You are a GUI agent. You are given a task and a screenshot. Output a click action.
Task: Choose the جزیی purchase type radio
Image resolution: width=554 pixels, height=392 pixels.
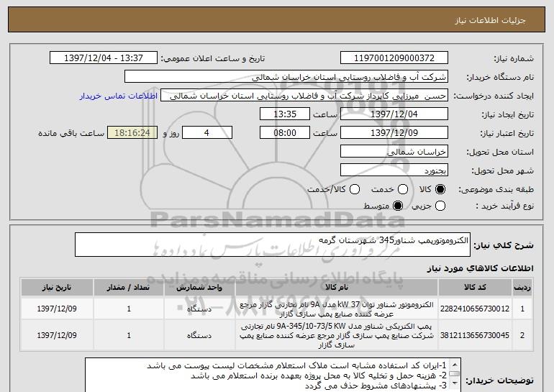[440, 206]
